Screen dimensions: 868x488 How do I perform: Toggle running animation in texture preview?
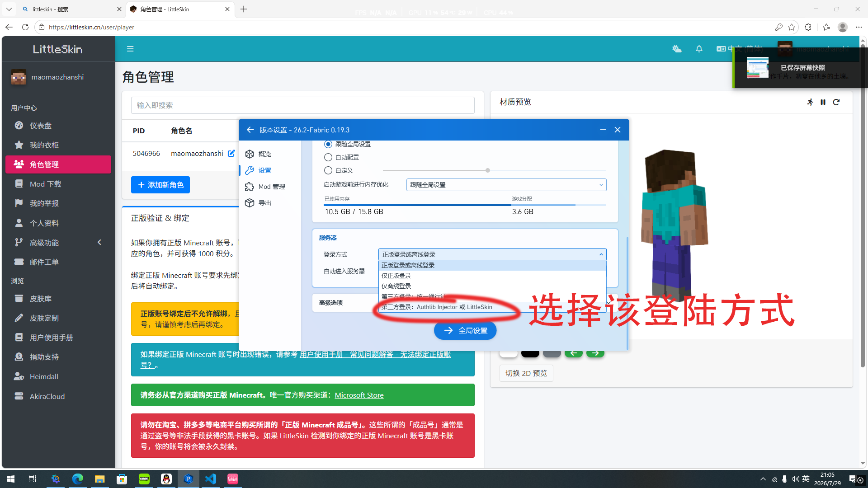[810, 102]
